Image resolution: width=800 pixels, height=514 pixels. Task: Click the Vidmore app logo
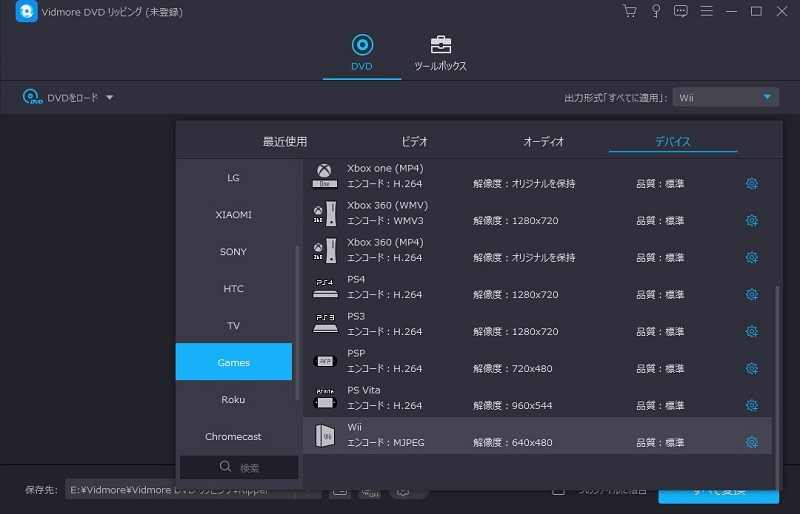26,11
